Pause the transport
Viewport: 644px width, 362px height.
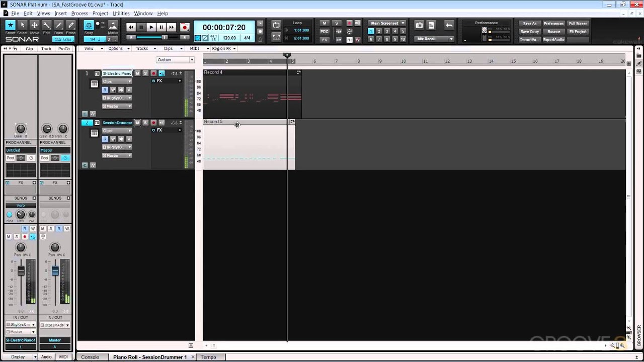click(161, 27)
